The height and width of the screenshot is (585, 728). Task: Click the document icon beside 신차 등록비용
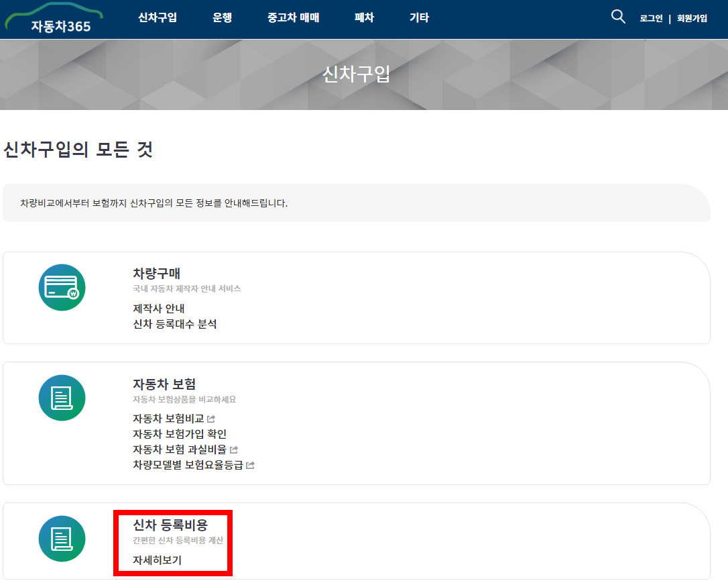[x=62, y=539]
